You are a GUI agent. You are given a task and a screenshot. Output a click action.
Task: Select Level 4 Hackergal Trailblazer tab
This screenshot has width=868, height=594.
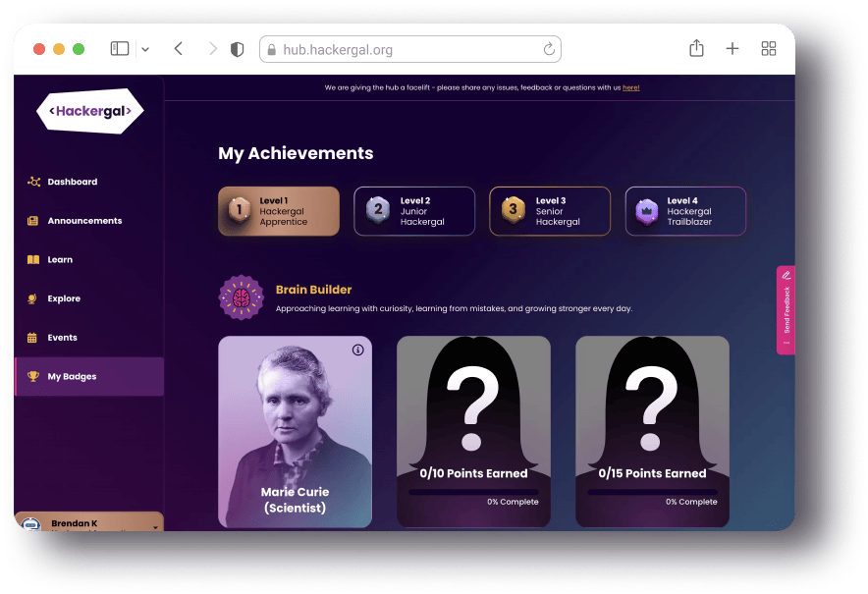686,211
